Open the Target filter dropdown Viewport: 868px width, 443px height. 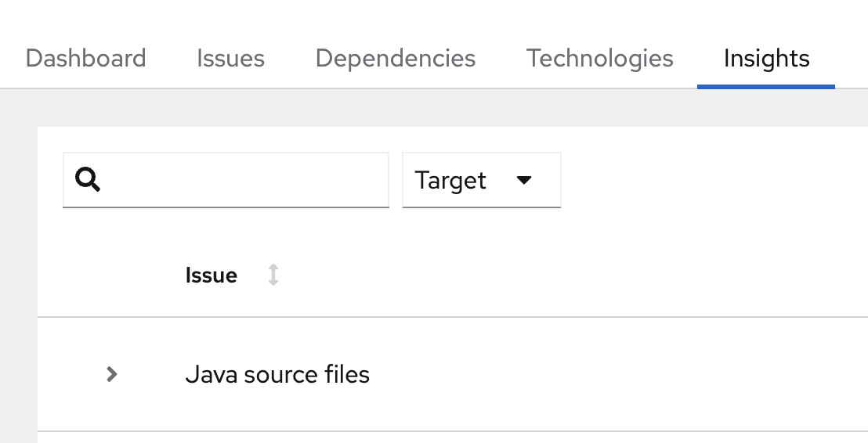click(x=481, y=181)
